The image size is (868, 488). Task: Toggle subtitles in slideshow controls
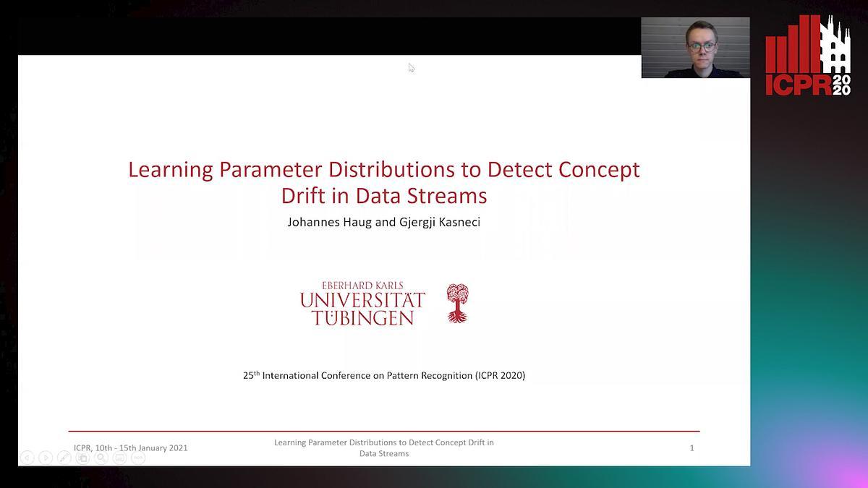click(119, 458)
